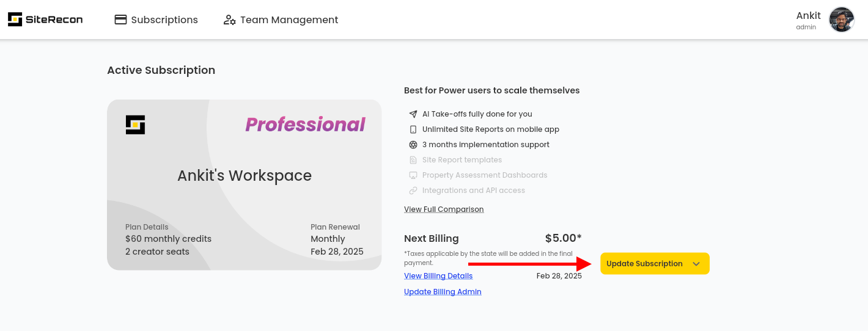Image resolution: width=868 pixels, height=331 pixels.
Task: Click the Update Subscription button
Action: point(655,264)
